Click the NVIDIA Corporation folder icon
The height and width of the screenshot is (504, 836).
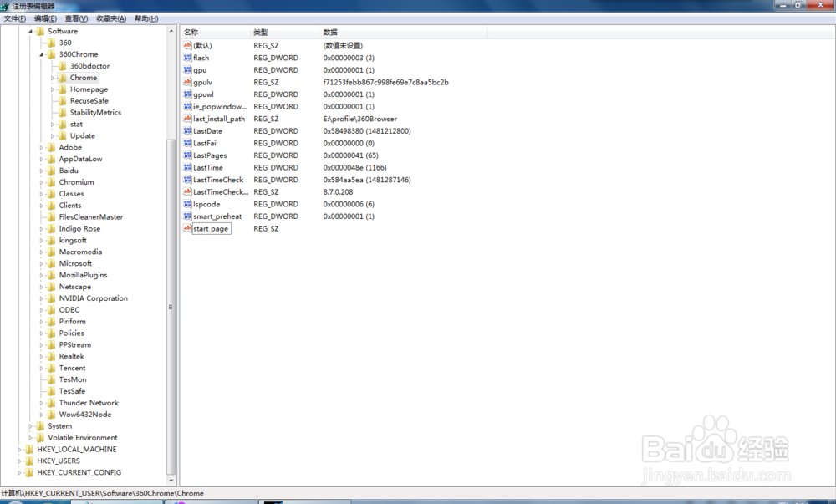pos(51,298)
